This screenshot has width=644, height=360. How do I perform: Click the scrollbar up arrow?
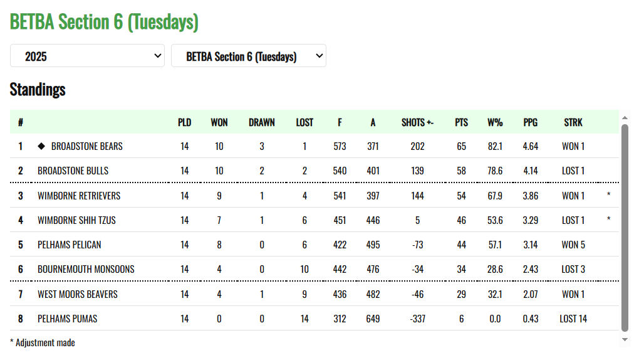pyautogui.click(x=624, y=117)
